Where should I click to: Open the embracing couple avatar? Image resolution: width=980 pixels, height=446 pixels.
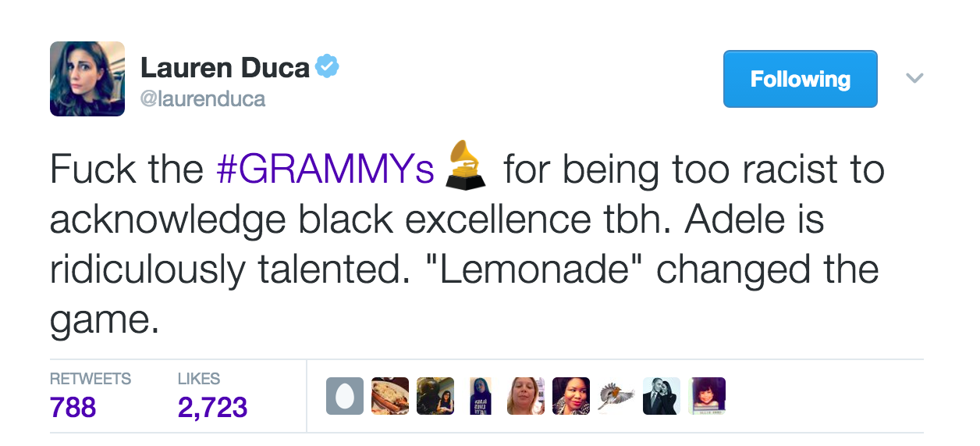[662, 396]
